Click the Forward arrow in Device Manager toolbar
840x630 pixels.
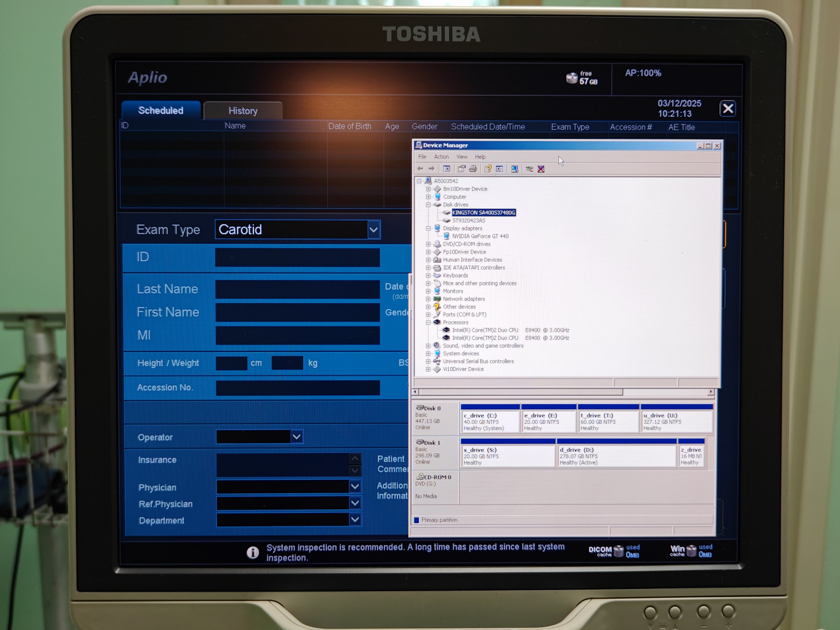point(431,169)
